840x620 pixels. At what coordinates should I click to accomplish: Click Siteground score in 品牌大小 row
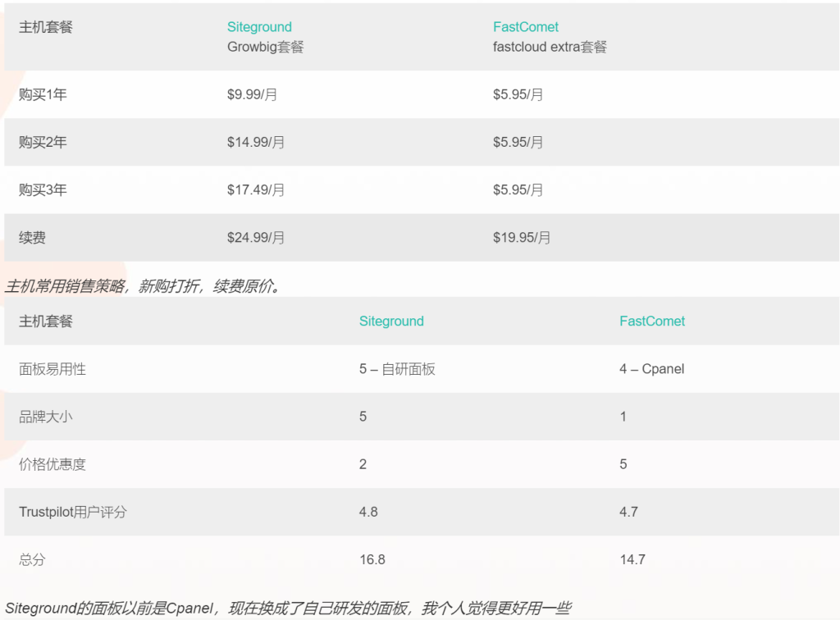point(363,417)
